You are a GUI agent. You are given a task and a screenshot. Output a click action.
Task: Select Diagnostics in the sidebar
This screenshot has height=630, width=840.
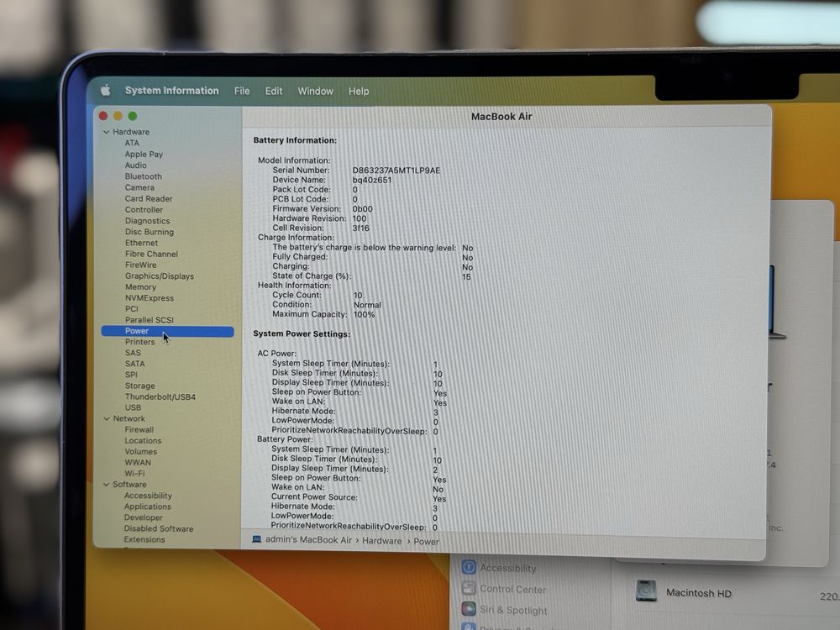pyautogui.click(x=147, y=221)
